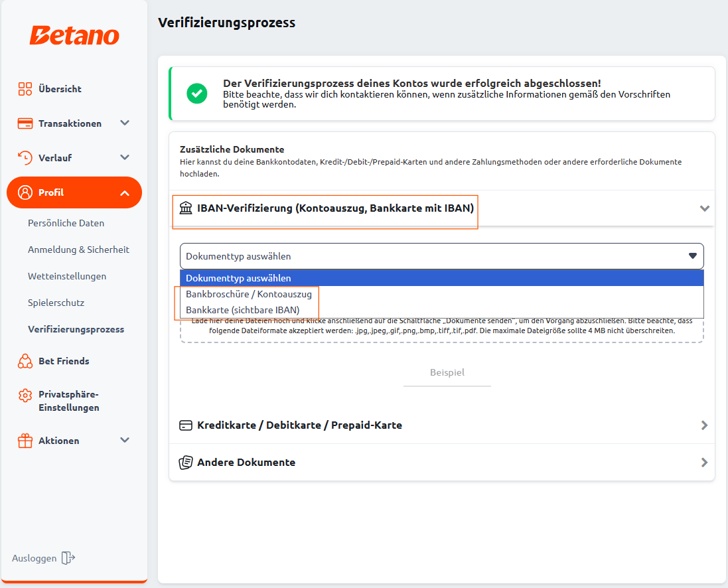Click the Ausloggen link

(x=35, y=558)
